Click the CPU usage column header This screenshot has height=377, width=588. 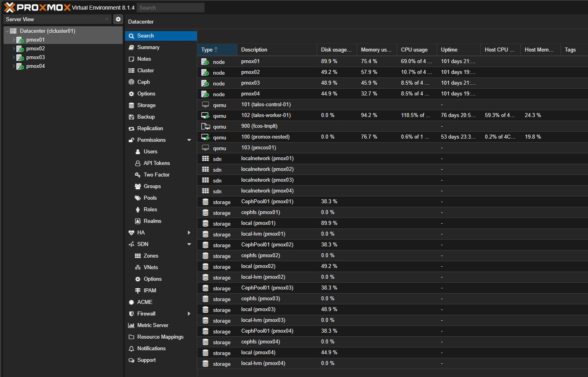tap(414, 50)
